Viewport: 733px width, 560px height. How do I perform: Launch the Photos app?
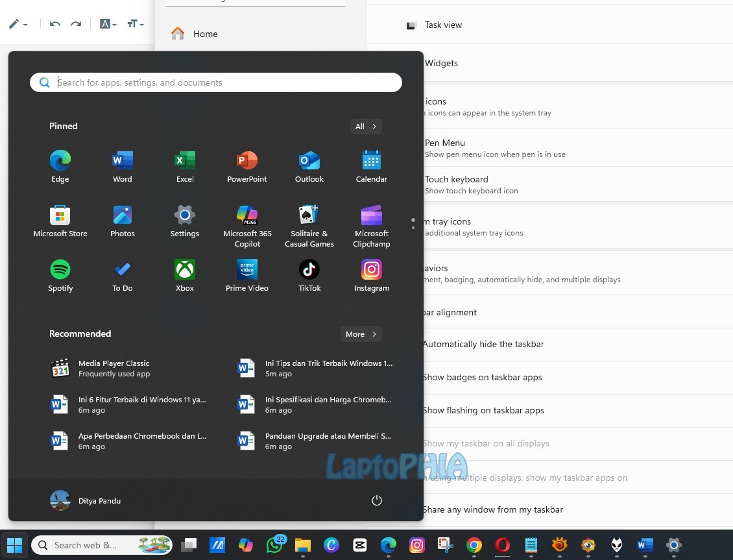(123, 221)
